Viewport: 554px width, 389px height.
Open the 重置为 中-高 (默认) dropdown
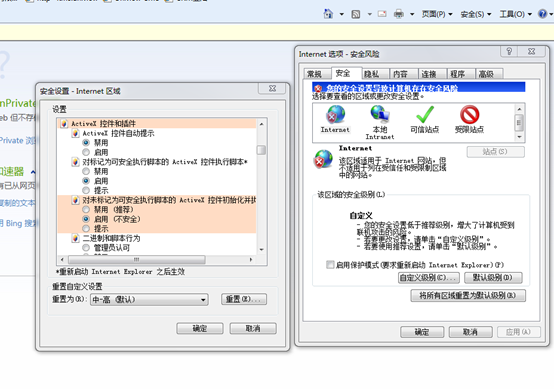[149, 300]
